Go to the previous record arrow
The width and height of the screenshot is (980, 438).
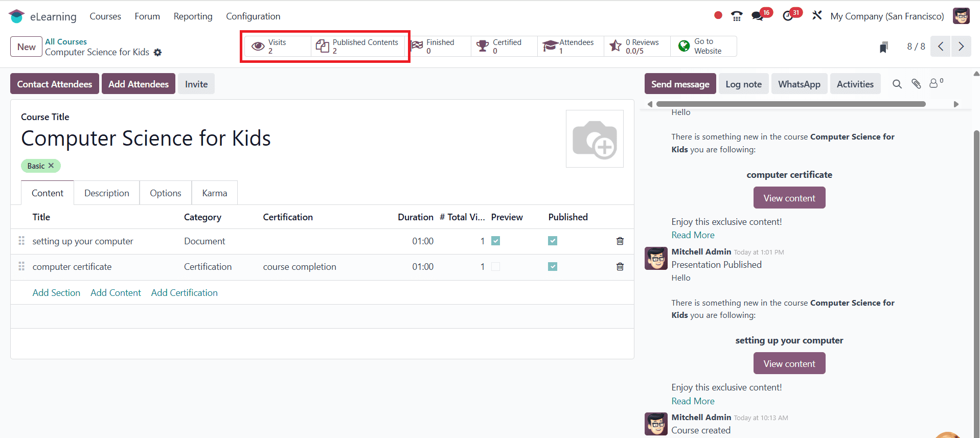coord(941,47)
